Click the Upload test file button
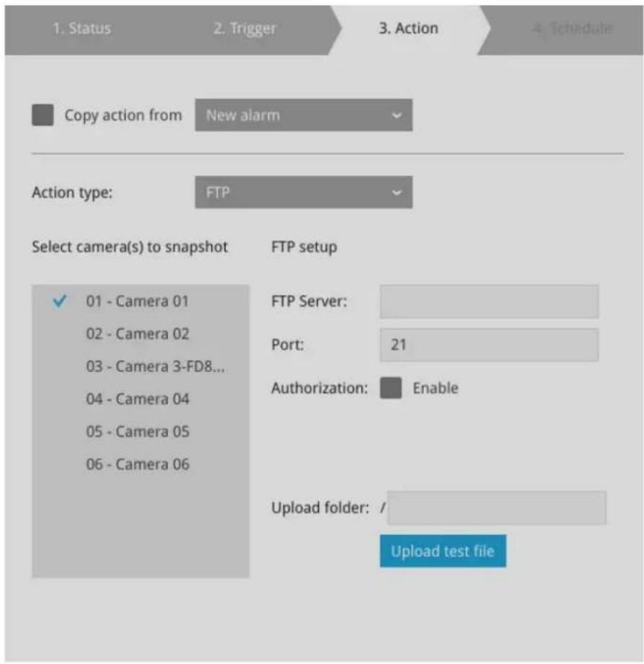This screenshot has height=664, width=644. coord(443,551)
